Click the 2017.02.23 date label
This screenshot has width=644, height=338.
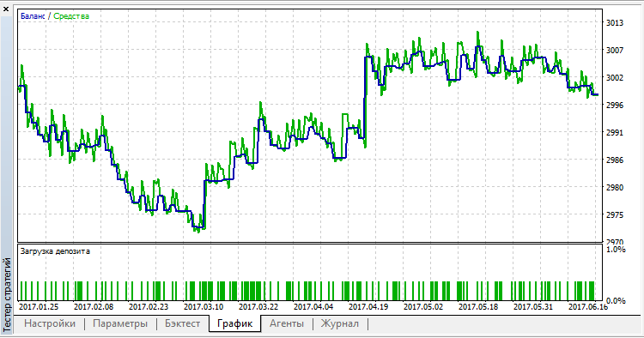pyautogui.click(x=149, y=307)
